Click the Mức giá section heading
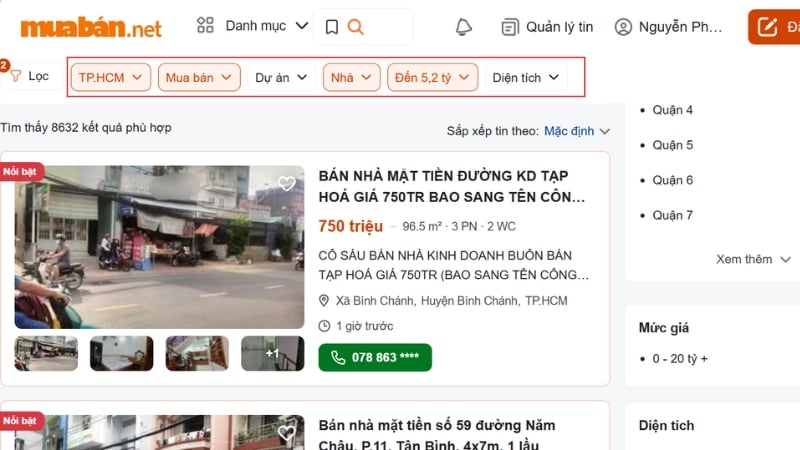Viewport: 800px width, 450px height. click(664, 328)
